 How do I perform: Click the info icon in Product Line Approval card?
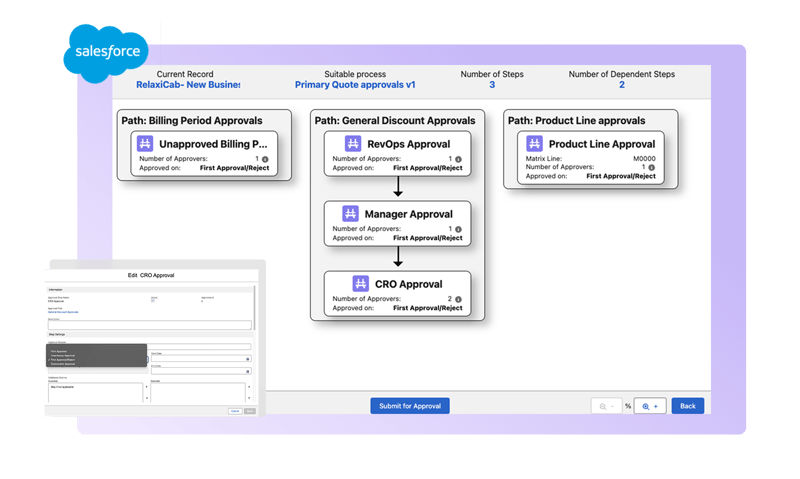652,167
